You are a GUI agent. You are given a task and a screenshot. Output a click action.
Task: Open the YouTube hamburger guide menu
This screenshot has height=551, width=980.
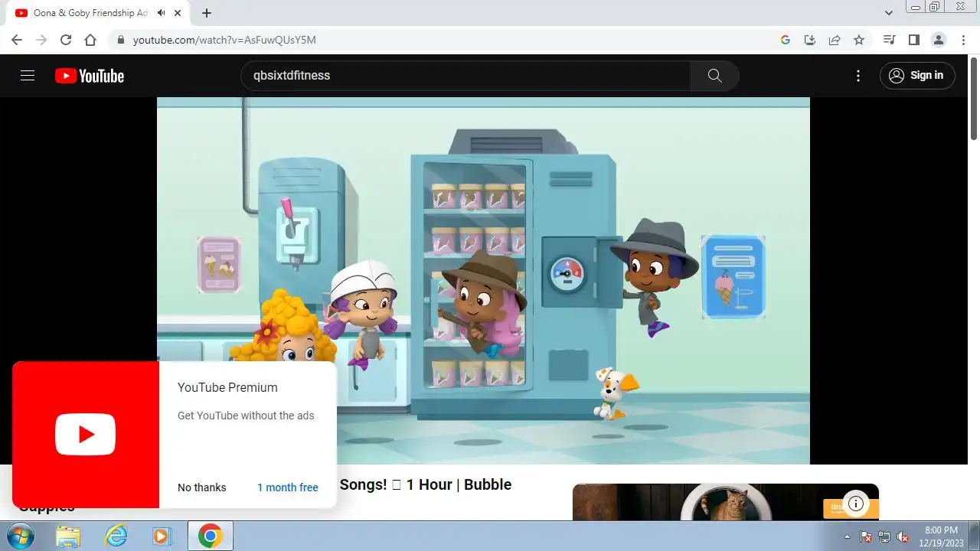28,75
